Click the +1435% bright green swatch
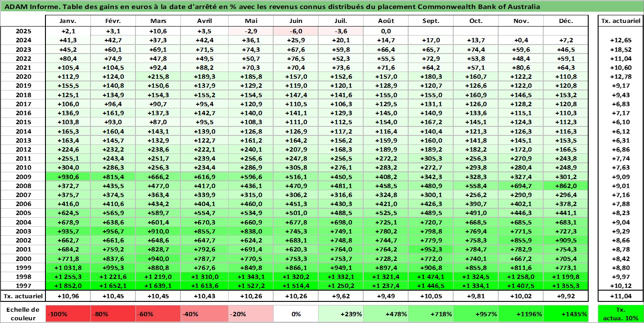 click(566, 314)
